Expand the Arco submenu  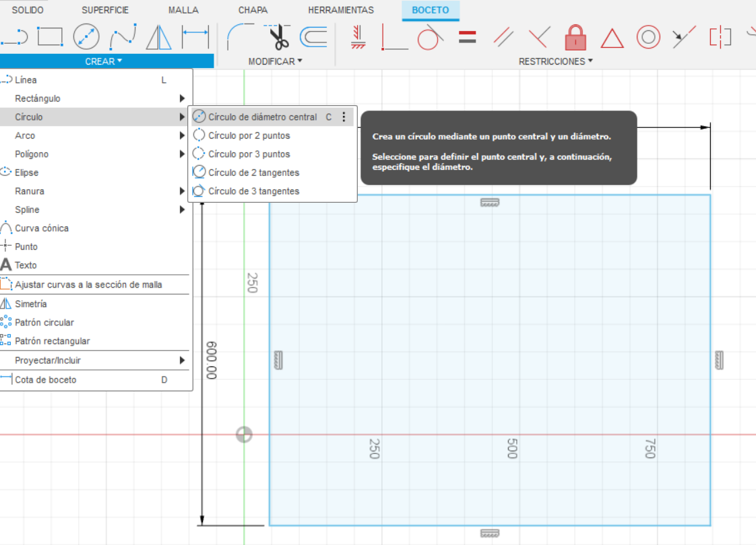pos(96,135)
